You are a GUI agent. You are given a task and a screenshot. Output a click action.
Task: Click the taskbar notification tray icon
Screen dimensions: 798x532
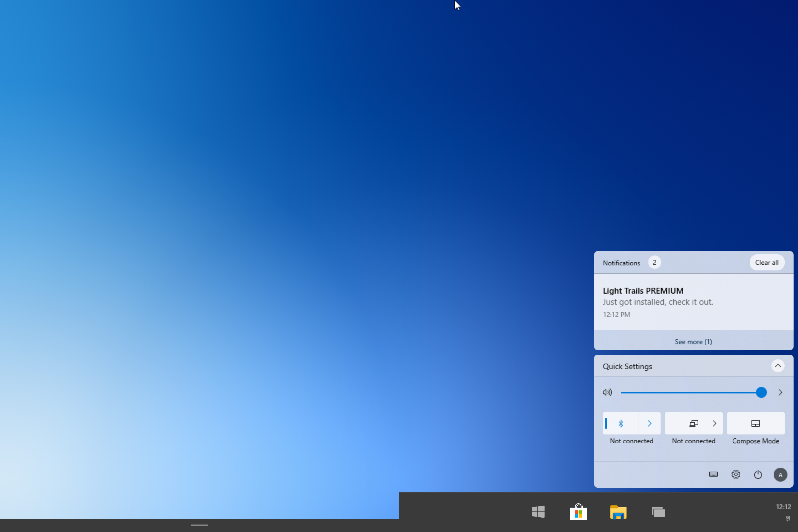click(788, 518)
